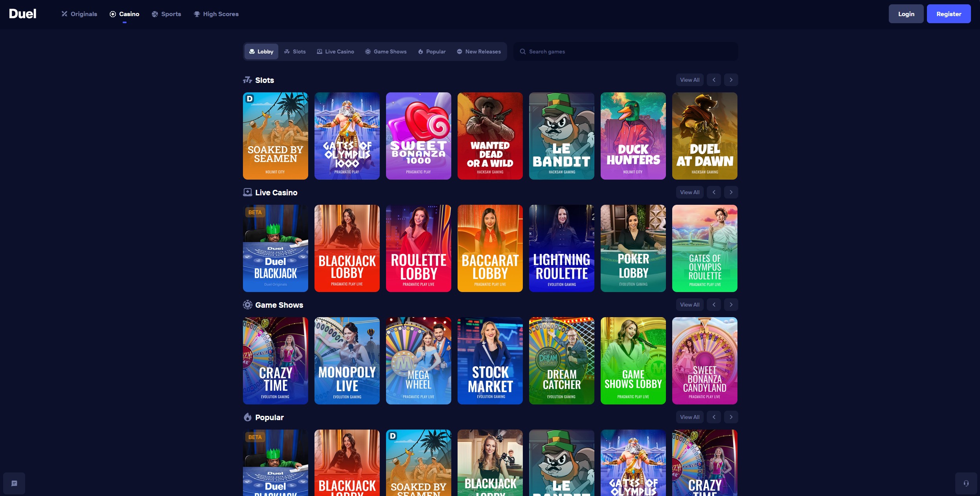The width and height of the screenshot is (980, 496).
Task: Click Live Casino previous chevron
Action: tap(714, 192)
